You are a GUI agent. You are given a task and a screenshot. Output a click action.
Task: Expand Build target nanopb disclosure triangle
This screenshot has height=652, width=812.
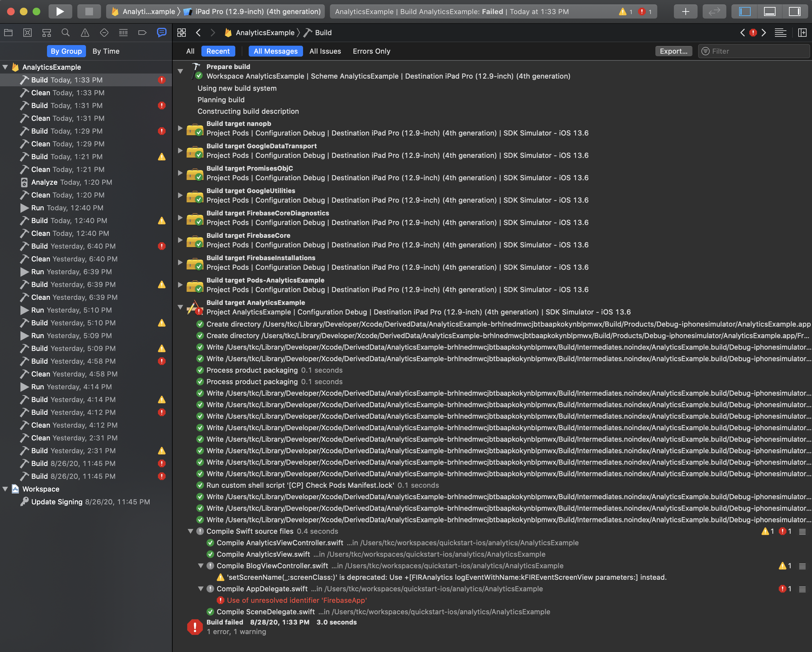click(180, 128)
